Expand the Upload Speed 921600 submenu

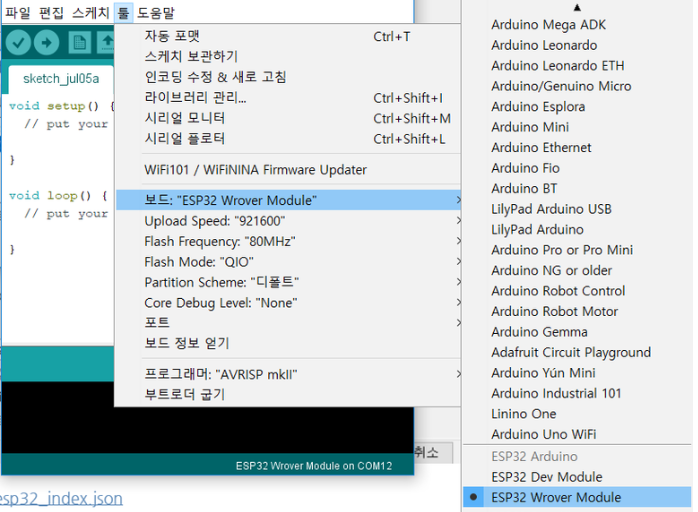(x=288, y=221)
